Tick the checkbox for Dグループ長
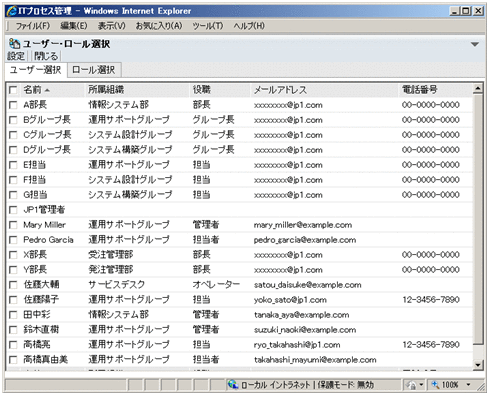 [13, 150]
